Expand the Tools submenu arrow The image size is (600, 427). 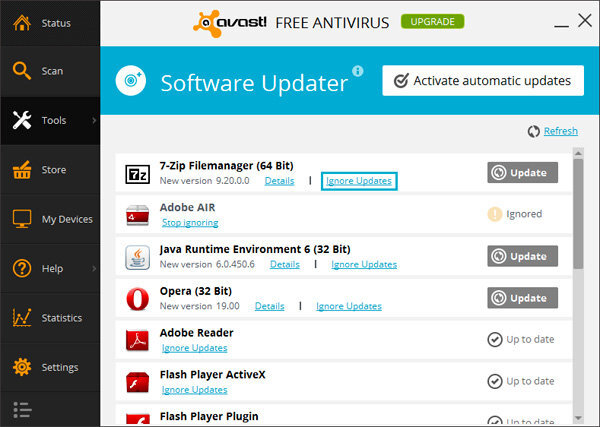(94, 120)
